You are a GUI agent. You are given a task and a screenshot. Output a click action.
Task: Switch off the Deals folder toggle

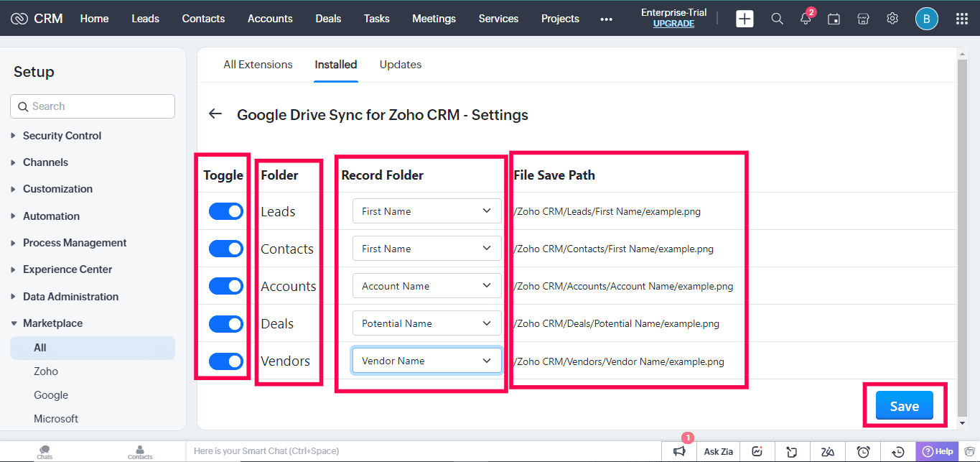(x=226, y=323)
